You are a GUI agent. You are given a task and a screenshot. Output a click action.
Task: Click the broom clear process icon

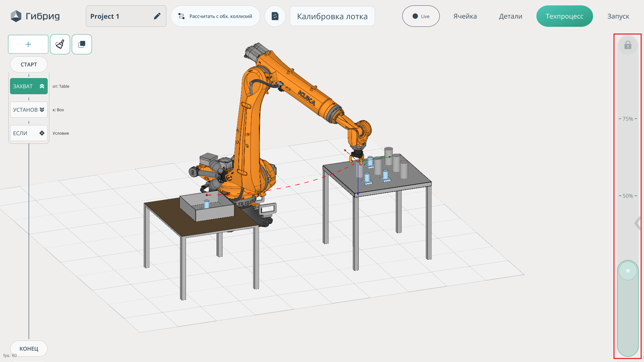coord(60,44)
